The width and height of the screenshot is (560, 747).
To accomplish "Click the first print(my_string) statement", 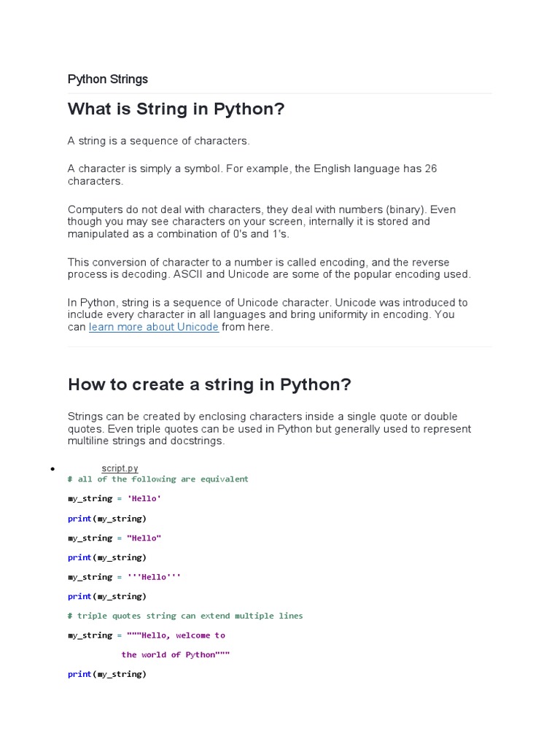I will coord(107,519).
